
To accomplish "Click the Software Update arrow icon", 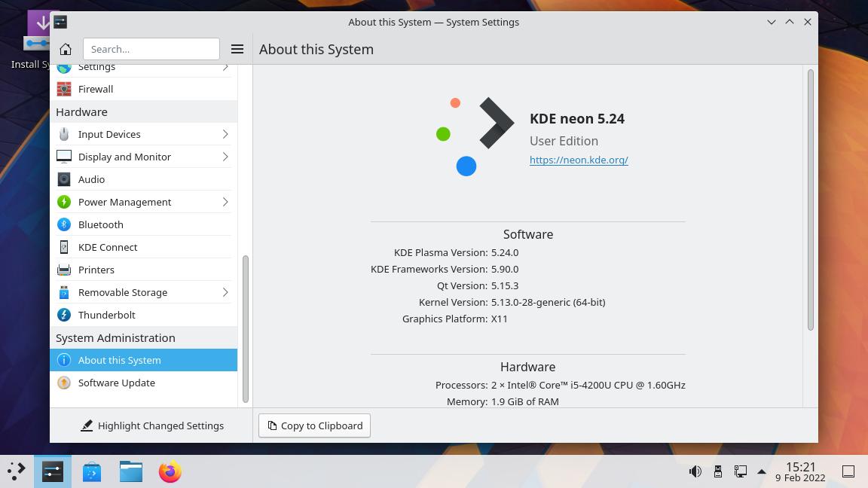I will (x=64, y=383).
